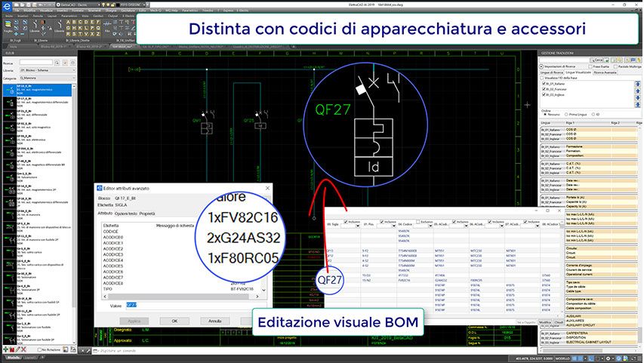The height and width of the screenshot is (363, 644).
Task: Click the letter F library symbol button
Action: pos(97,22)
